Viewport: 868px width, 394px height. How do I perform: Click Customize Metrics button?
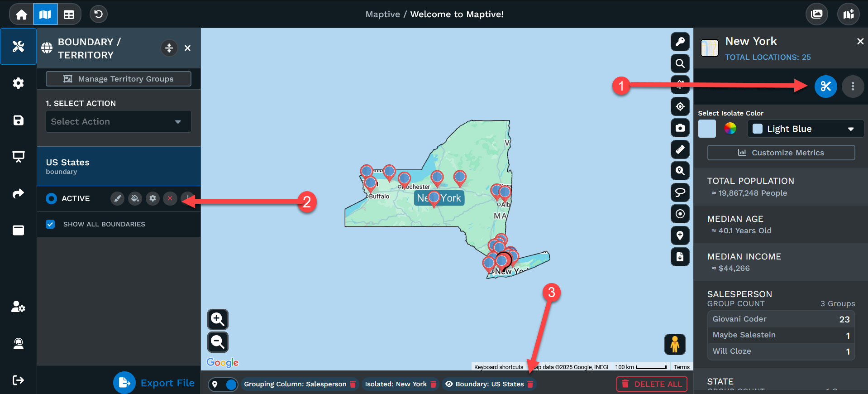pos(781,153)
